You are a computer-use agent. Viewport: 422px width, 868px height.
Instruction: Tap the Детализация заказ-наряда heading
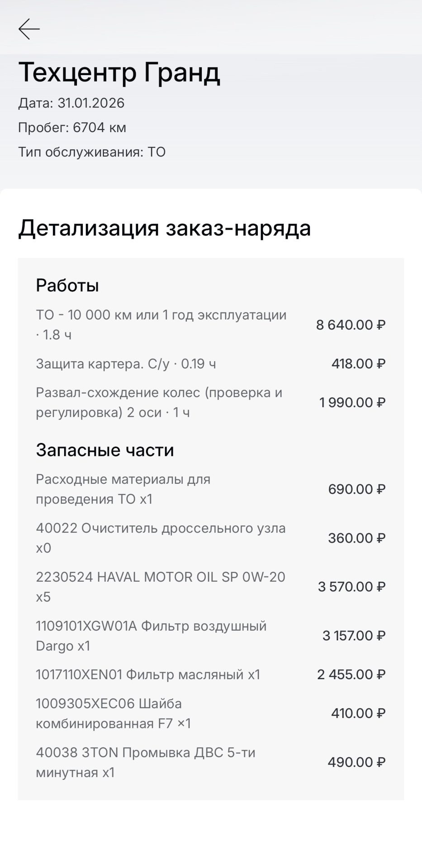coord(165,228)
